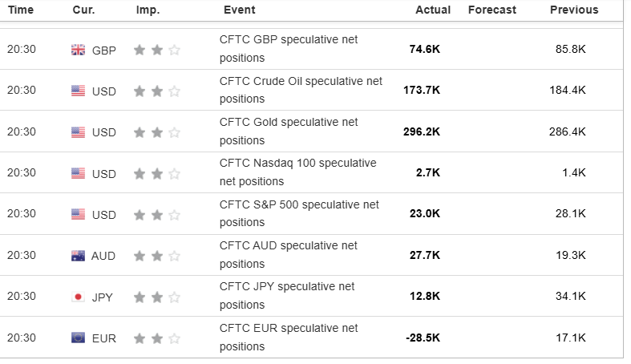This screenshot has height=364, width=631.
Task: Open CFTC S&P 500 speculative net positions
Action: 299,214
